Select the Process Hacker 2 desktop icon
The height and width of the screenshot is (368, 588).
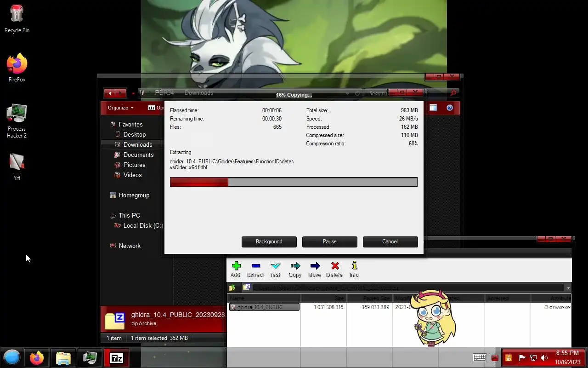17,121
